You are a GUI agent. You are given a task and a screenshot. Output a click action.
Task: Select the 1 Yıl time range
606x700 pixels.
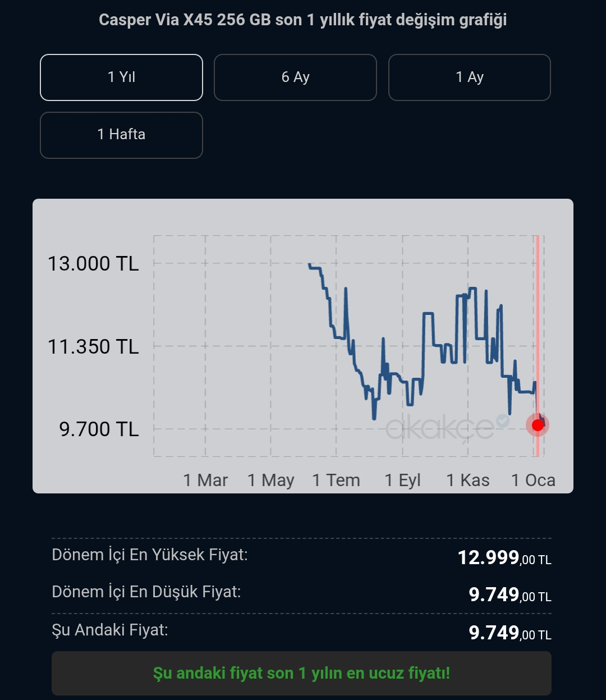tap(121, 77)
